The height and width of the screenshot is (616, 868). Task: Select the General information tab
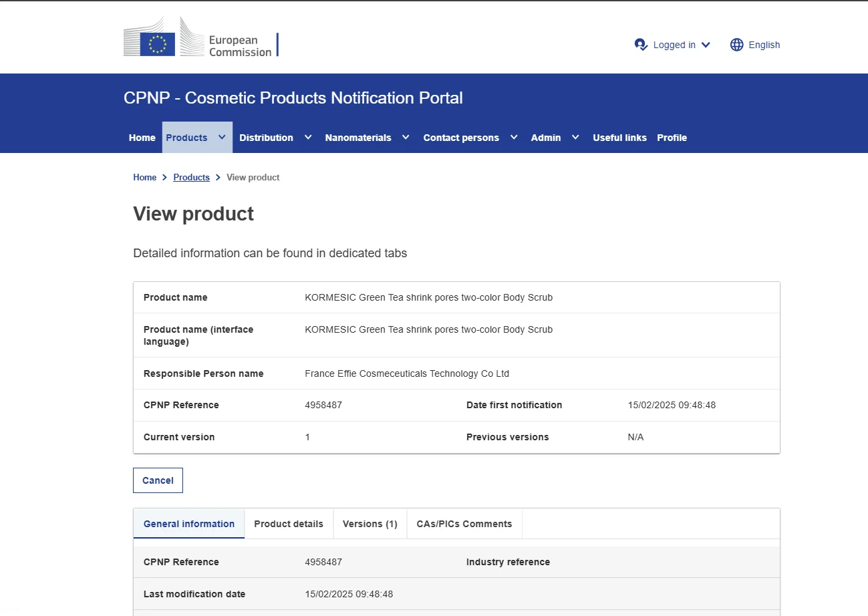[x=189, y=524]
